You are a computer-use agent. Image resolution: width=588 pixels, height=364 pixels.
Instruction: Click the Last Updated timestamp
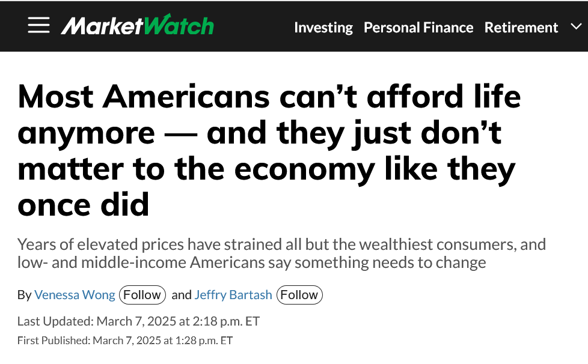click(x=138, y=321)
